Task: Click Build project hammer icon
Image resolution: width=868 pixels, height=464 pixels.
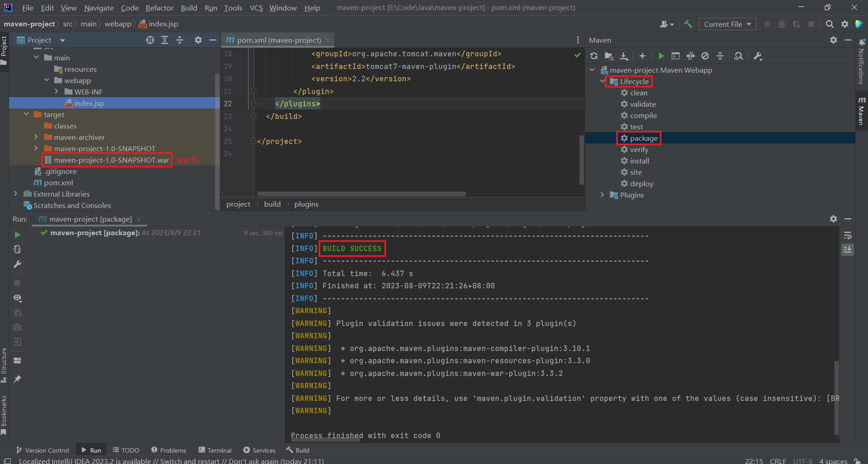Action: coord(688,24)
